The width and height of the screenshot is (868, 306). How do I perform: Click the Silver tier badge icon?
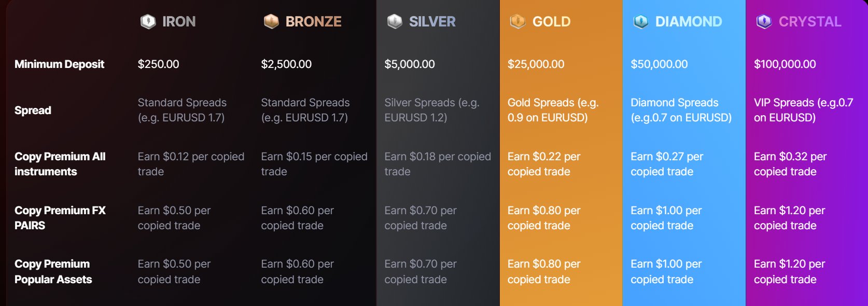point(395,21)
